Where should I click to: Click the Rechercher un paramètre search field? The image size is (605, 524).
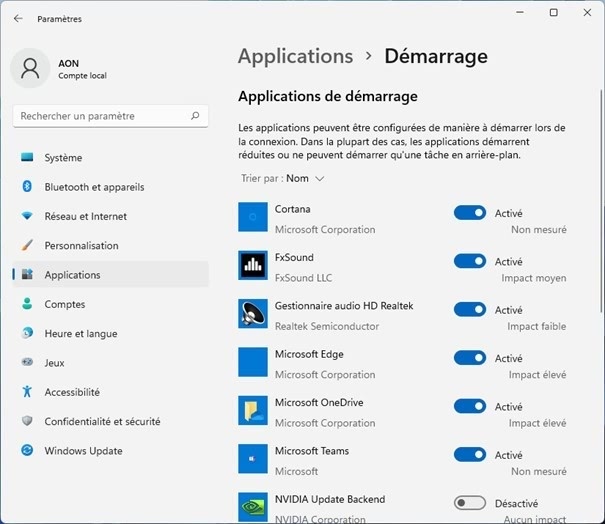click(x=100, y=116)
